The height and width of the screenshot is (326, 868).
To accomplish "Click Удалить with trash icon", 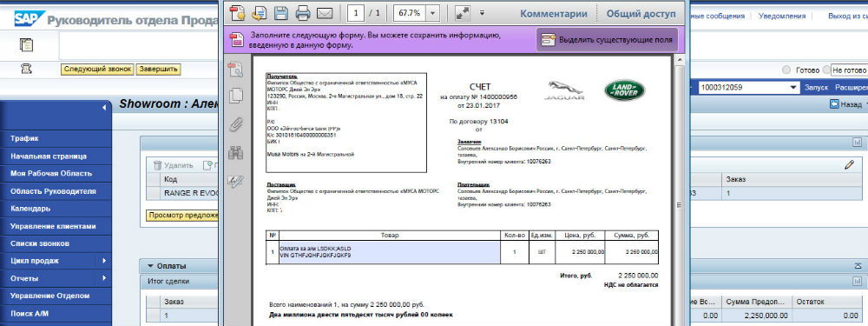I will point(174,165).
